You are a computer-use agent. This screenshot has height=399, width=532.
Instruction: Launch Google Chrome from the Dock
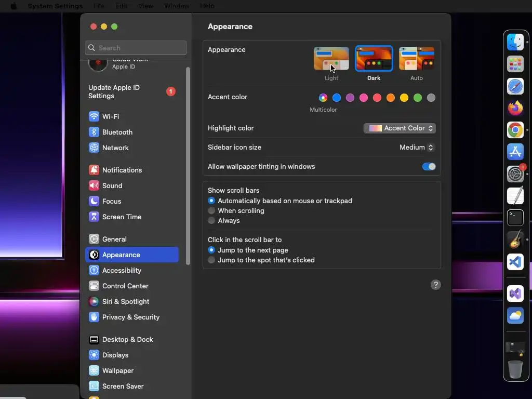tap(515, 130)
